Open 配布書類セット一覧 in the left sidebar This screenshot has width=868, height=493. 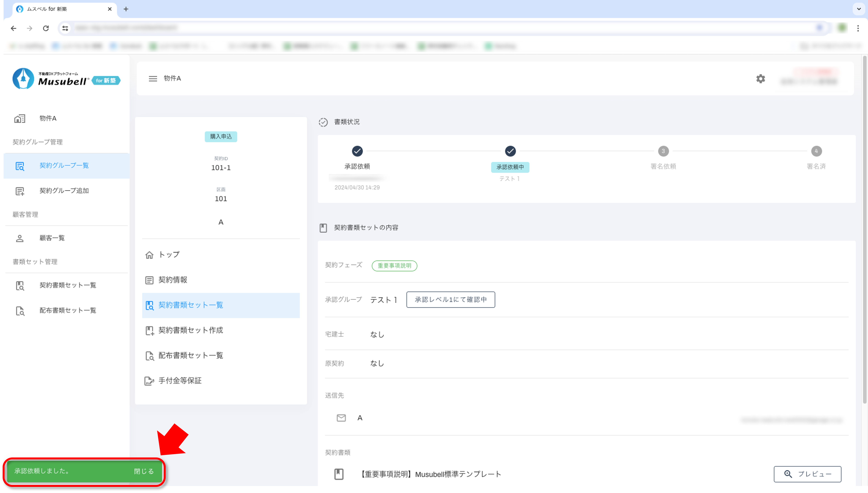68,310
